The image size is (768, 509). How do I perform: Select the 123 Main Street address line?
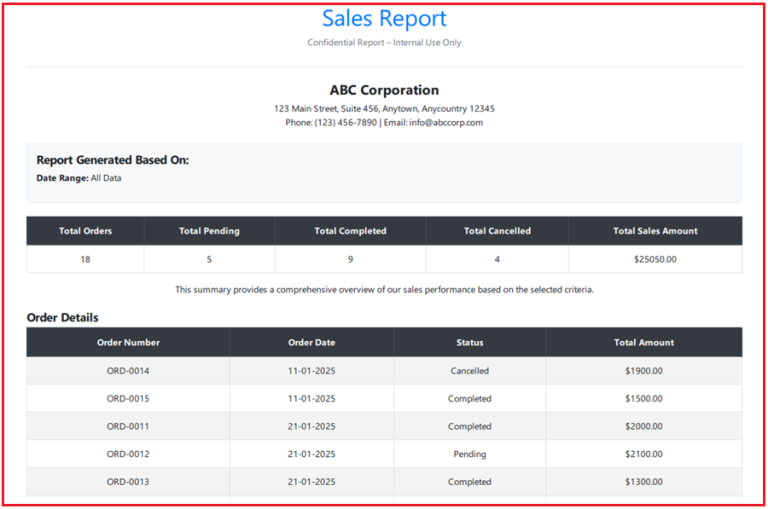(x=384, y=108)
